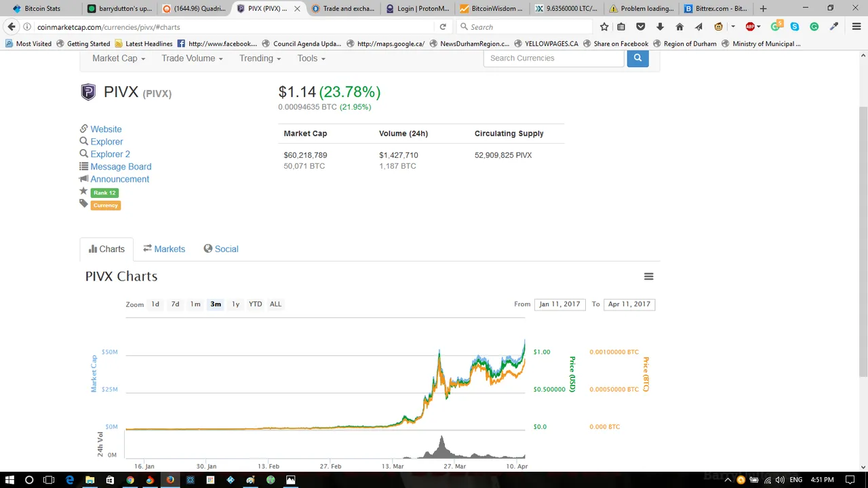Set chart zoom to 7d
This screenshot has width=868, height=488.
(x=175, y=304)
